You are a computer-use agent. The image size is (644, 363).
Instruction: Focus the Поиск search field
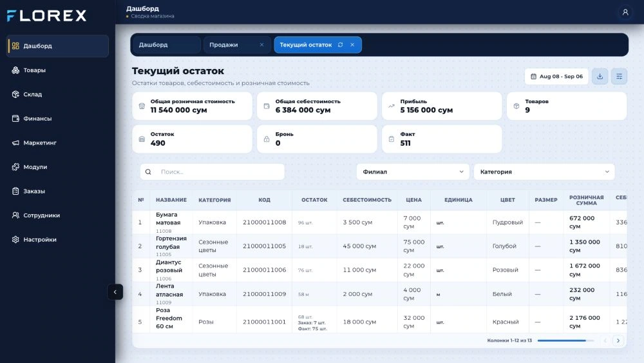pyautogui.click(x=213, y=172)
